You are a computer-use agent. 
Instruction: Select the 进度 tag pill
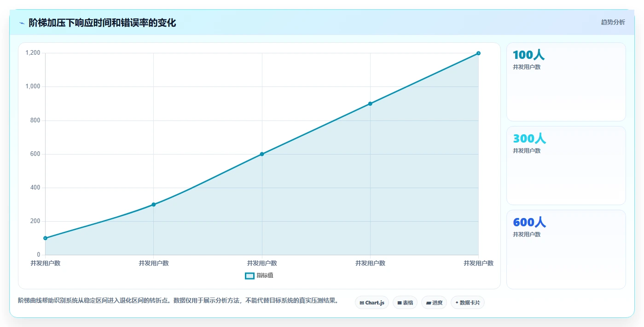click(x=434, y=303)
